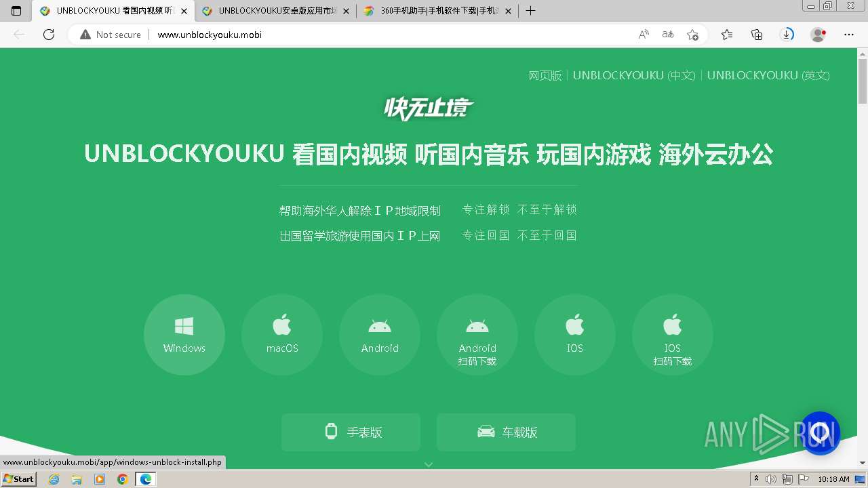
Task: Open a new browser tab
Action: (531, 11)
